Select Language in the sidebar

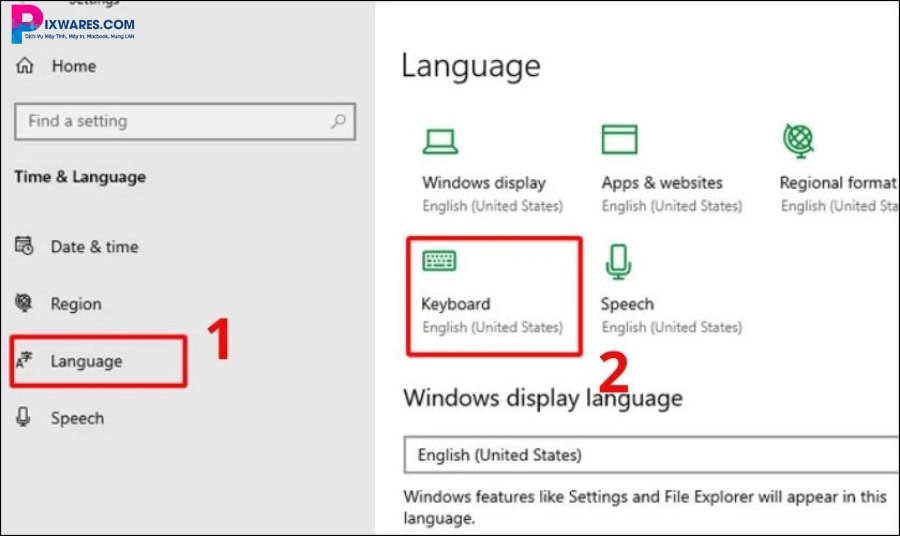86,361
